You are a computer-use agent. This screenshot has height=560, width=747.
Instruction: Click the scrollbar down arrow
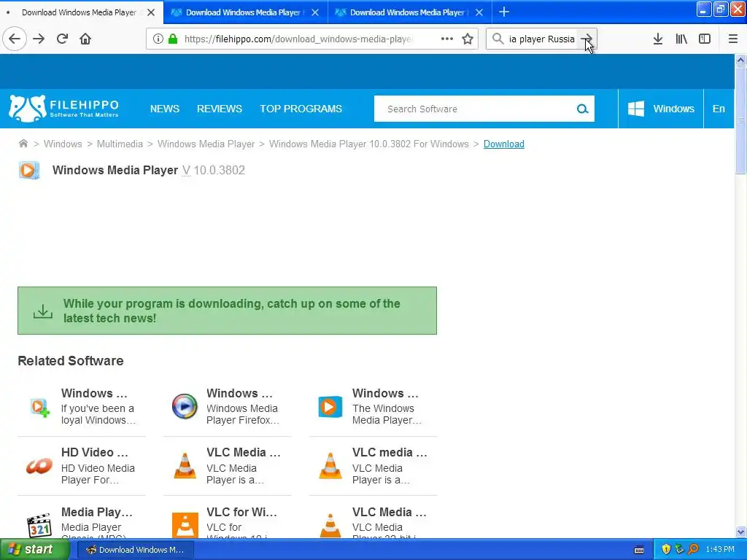click(740, 532)
